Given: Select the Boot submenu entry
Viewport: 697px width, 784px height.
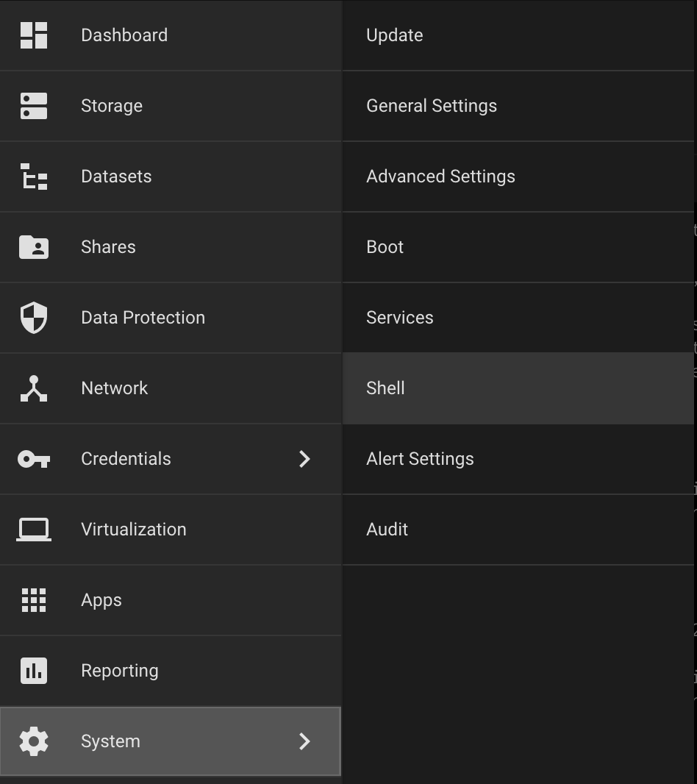Looking at the screenshot, I should [x=385, y=247].
